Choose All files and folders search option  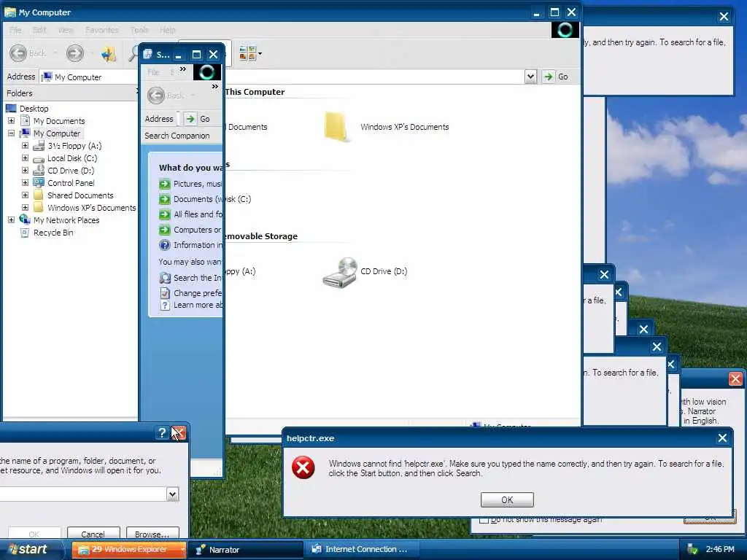(x=190, y=214)
